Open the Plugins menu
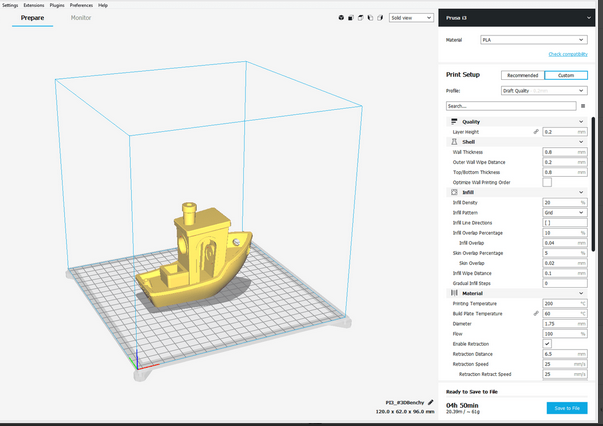Image resolution: width=603 pixels, height=426 pixels. 57,5
